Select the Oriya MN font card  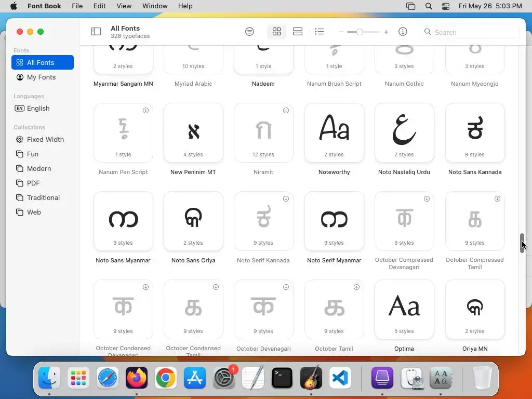[475, 310]
